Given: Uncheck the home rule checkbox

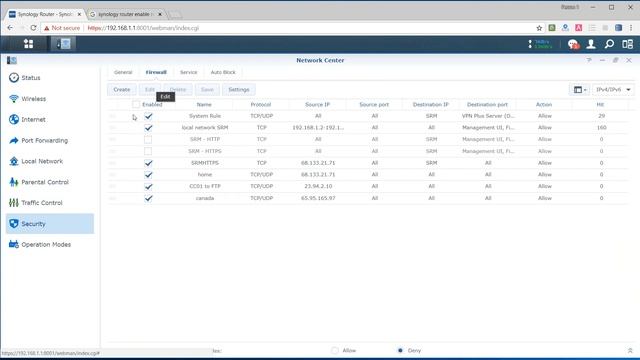Looking at the screenshot, I should [148, 175].
